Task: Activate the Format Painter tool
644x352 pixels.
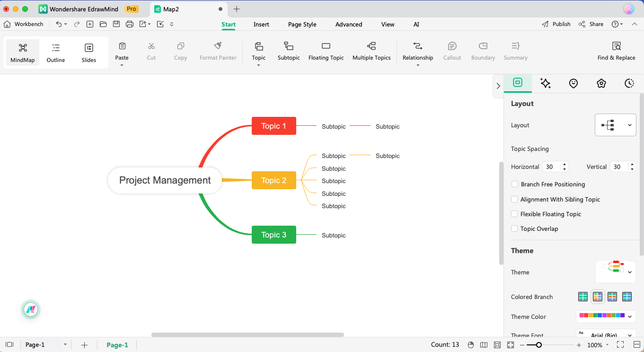Action: pyautogui.click(x=218, y=51)
